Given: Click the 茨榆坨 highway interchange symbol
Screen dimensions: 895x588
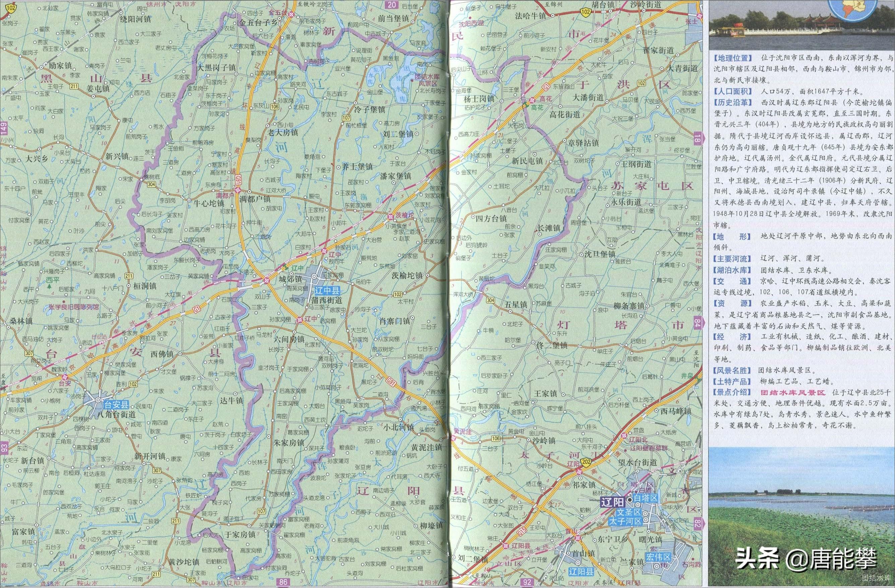Looking at the screenshot, I should pyautogui.click(x=390, y=217).
